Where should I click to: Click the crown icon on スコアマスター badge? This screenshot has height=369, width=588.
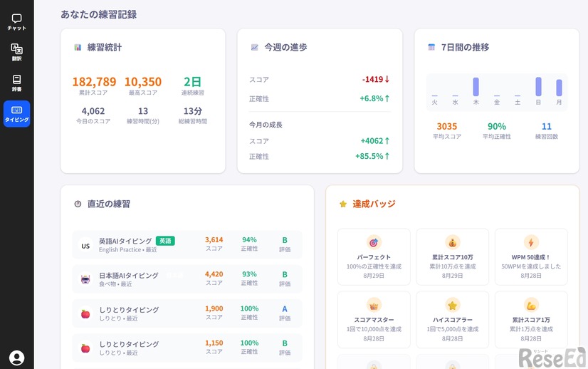(x=374, y=306)
